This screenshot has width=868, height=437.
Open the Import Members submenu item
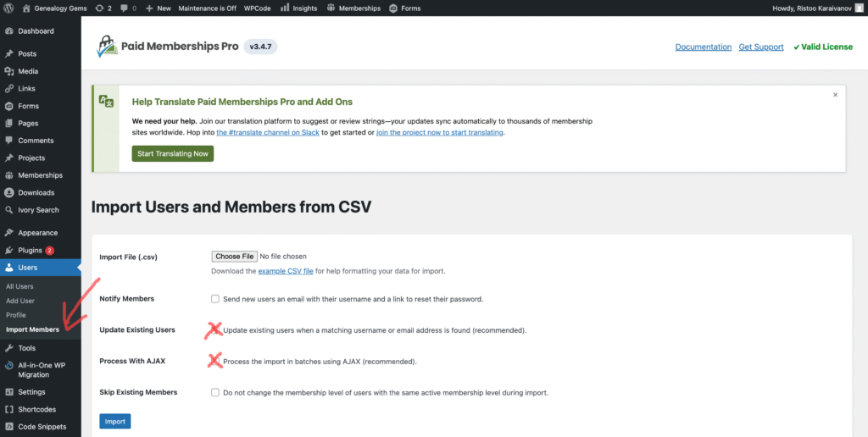[32, 329]
